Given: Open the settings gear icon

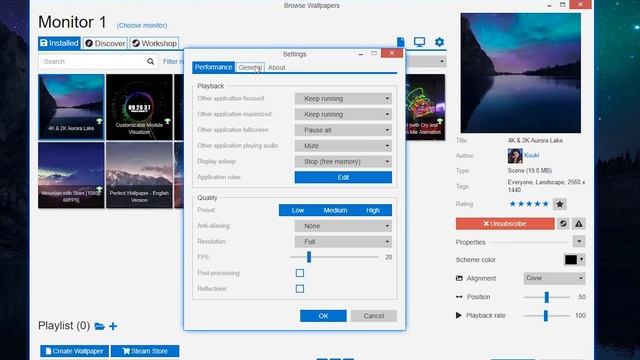Looking at the screenshot, I should (x=439, y=42).
